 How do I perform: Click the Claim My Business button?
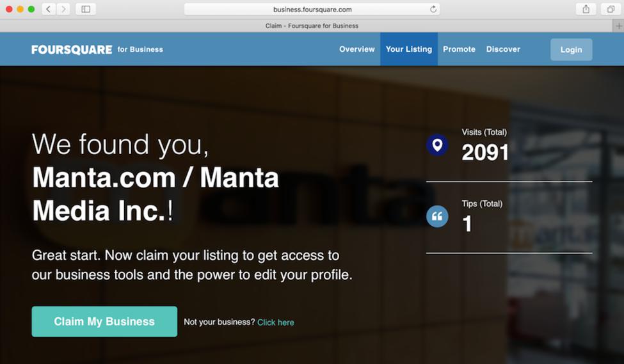coord(104,321)
